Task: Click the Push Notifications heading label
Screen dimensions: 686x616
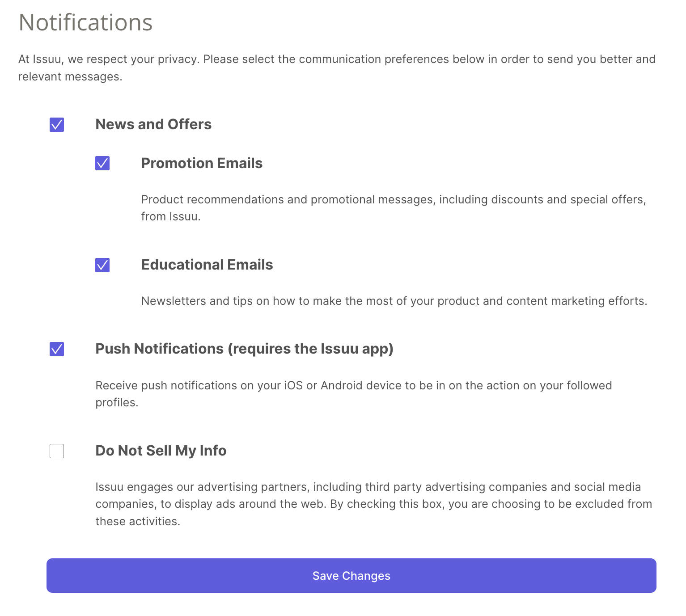Action: (244, 349)
